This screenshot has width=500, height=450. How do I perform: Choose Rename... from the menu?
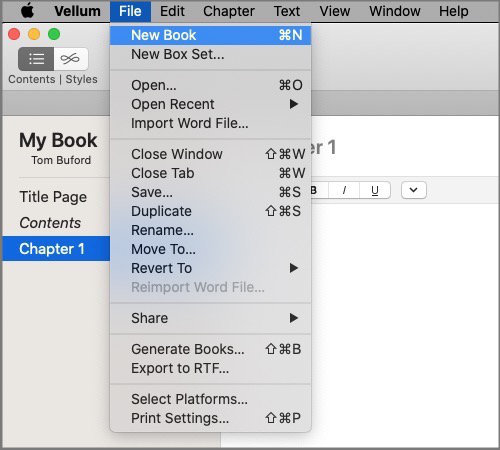pos(211,230)
